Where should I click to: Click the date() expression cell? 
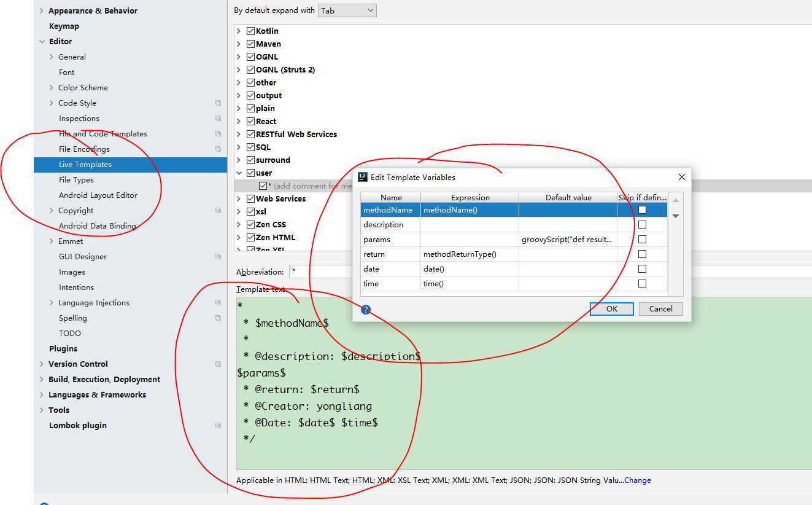470,269
